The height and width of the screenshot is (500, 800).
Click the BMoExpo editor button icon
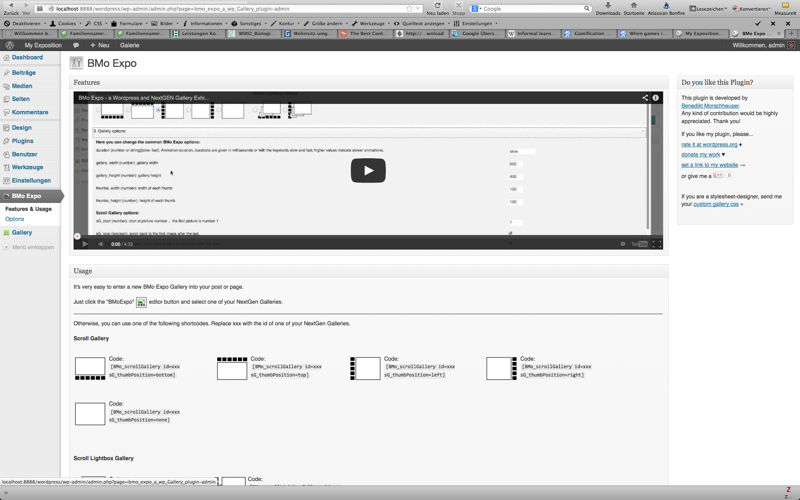(x=141, y=302)
